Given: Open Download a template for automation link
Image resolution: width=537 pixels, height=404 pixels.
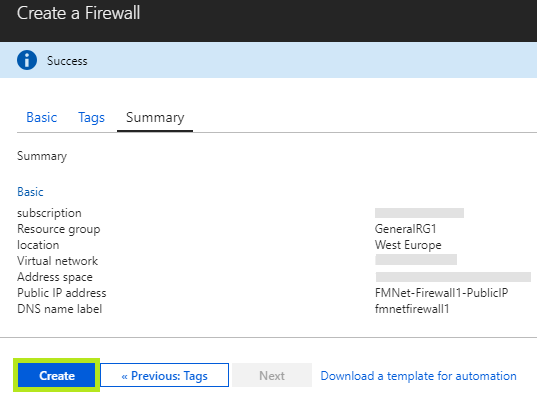Looking at the screenshot, I should coord(418,376).
